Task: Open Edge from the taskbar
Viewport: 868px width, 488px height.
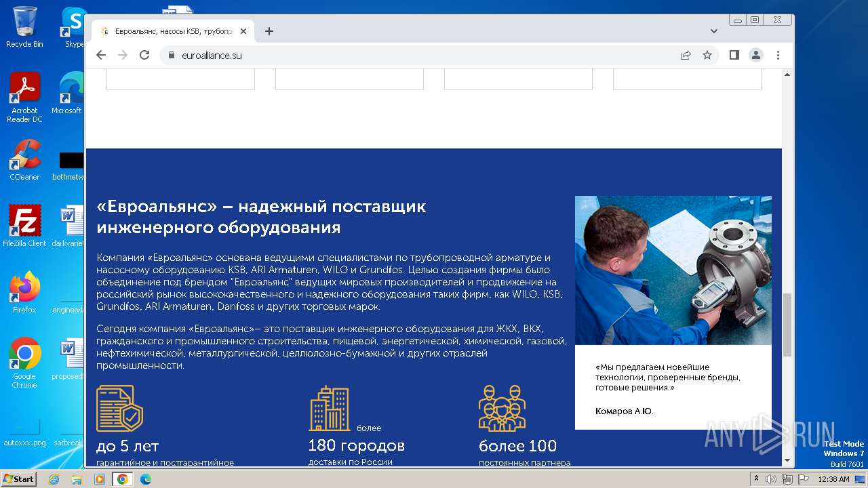Action: click(x=145, y=479)
